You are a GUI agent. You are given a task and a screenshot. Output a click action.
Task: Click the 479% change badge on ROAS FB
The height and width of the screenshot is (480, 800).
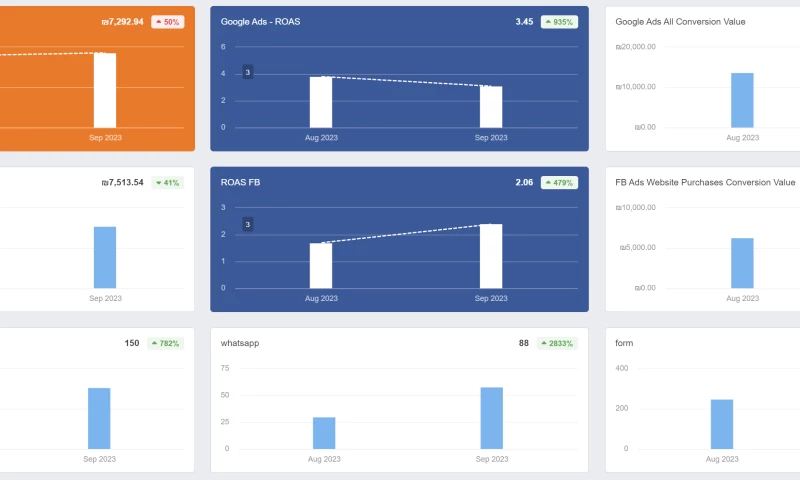559,183
